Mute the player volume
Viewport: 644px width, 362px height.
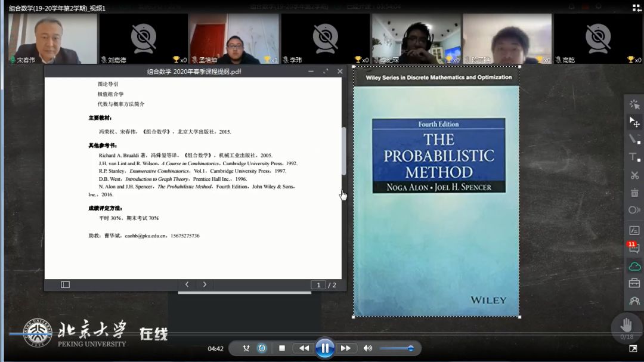[367, 348]
